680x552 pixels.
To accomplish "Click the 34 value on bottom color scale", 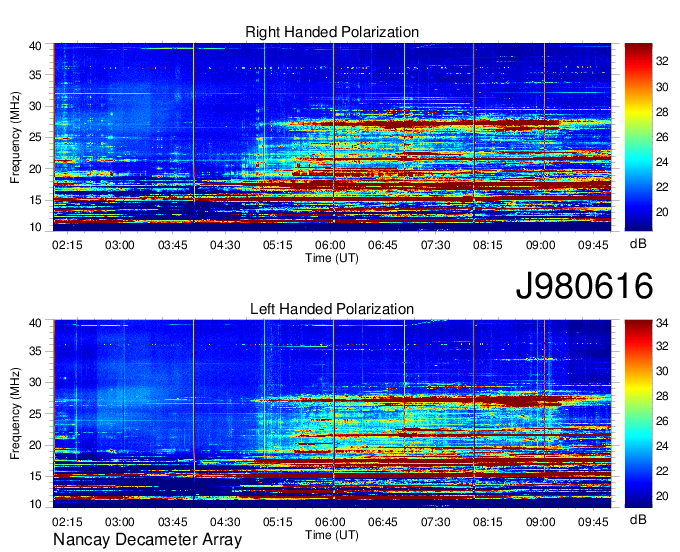I will (x=662, y=323).
